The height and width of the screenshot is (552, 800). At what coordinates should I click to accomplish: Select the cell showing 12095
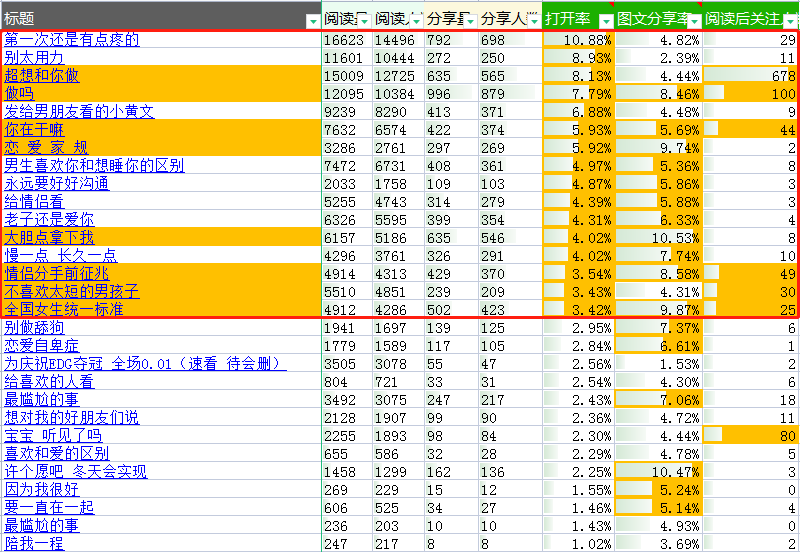click(347, 94)
